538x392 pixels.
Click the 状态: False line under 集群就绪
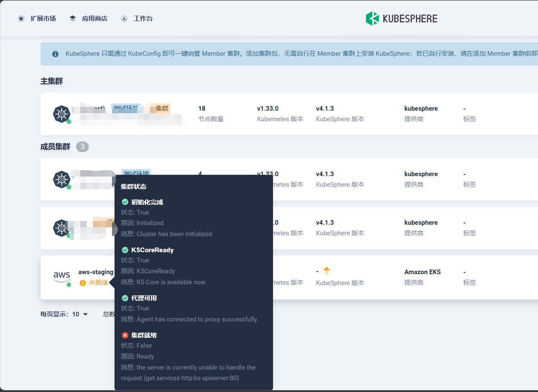(x=136, y=346)
